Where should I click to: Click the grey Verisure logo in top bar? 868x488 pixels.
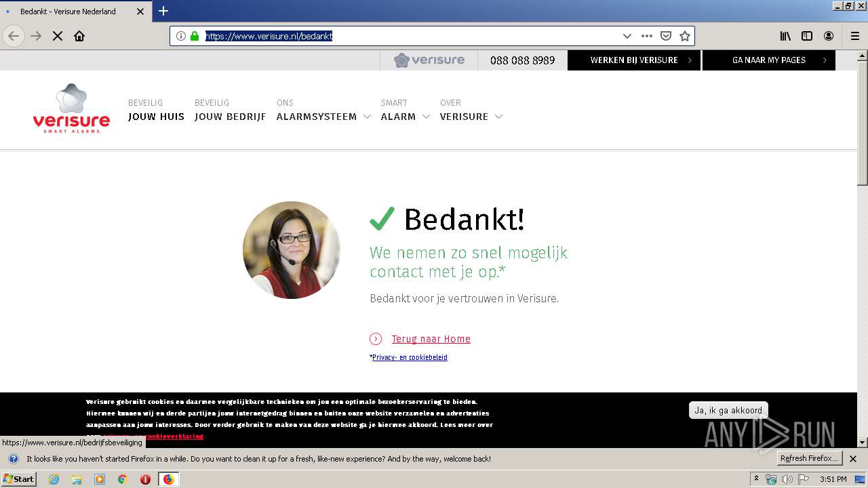[429, 60]
